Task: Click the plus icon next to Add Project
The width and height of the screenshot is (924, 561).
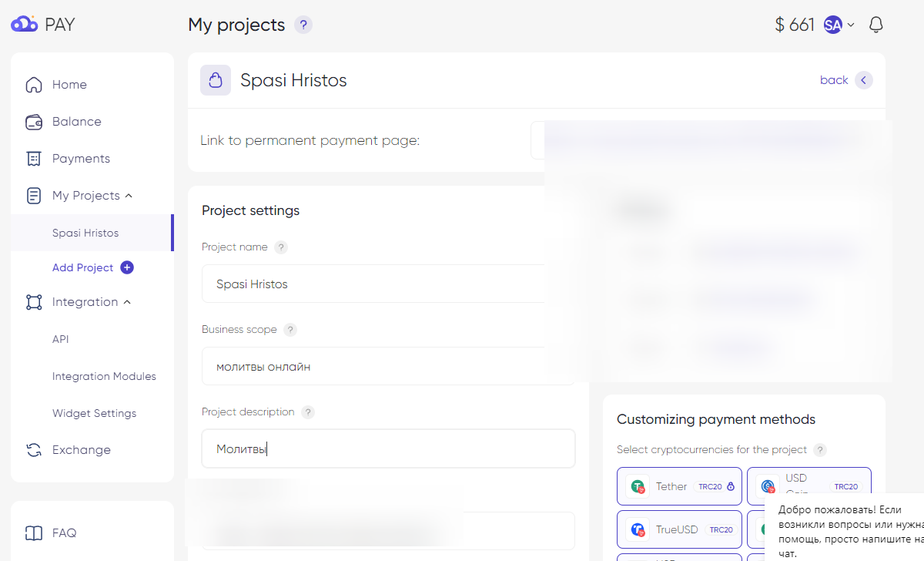Action: (x=127, y=267)
